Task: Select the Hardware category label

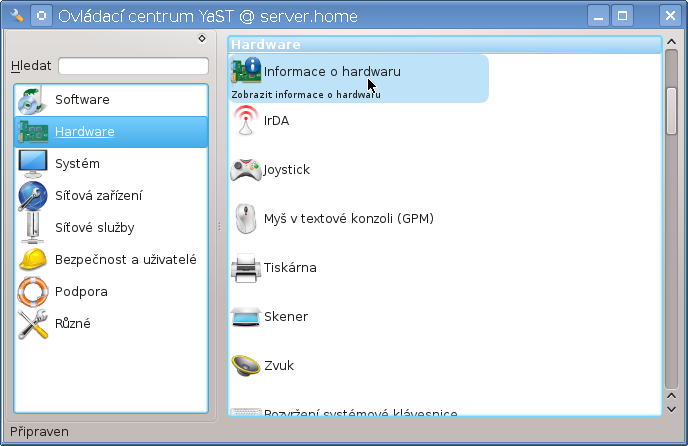Action: [85, 132]
